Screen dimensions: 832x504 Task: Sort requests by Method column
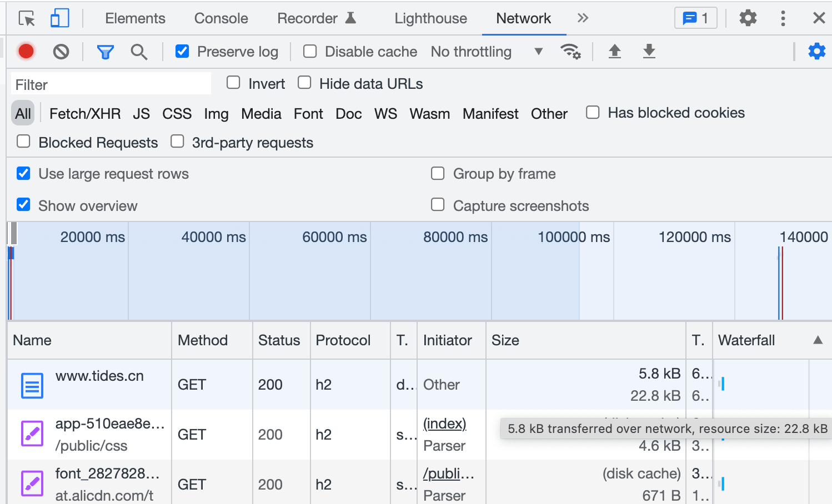(212, 340)
